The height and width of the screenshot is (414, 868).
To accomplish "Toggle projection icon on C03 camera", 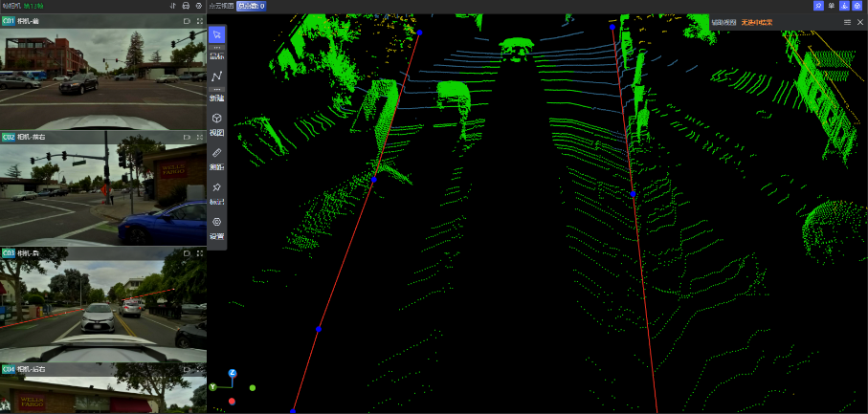I will tap(187, 253).
